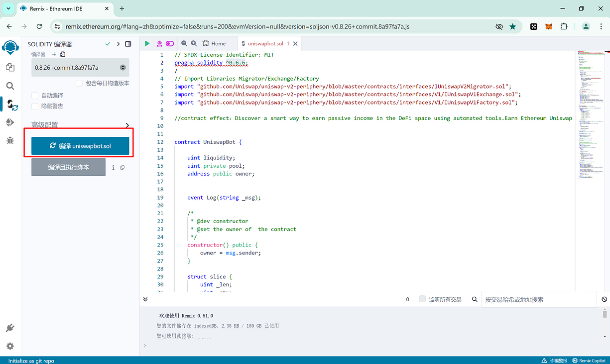
Task: Enable the 隐藏警告 checkbox
Action: click(x=35, y=106)
